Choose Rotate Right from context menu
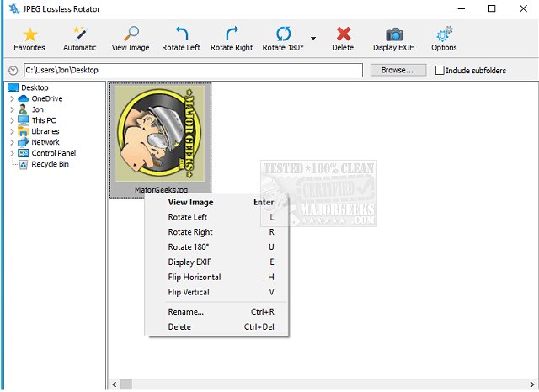The height and width of the screenshot is (392, 539). click(x=216, y=232)
